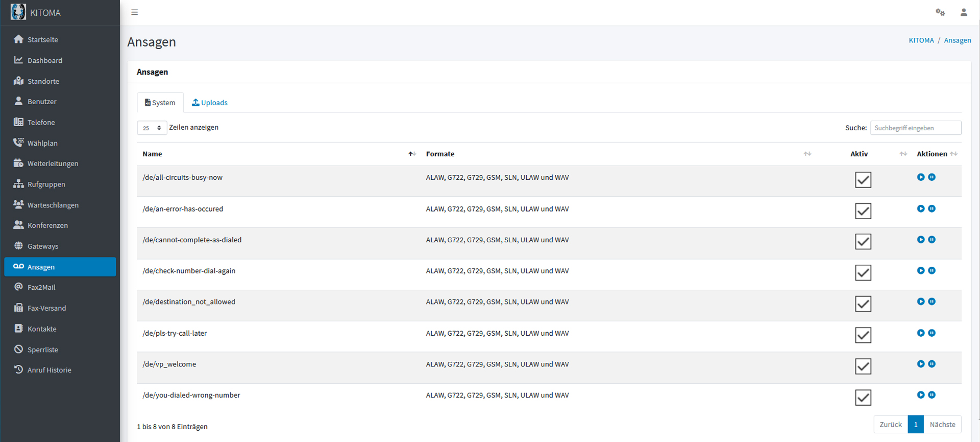Open the settings gears icon in header
Screen dimensions: 980x442
click(x=940, y=12)
